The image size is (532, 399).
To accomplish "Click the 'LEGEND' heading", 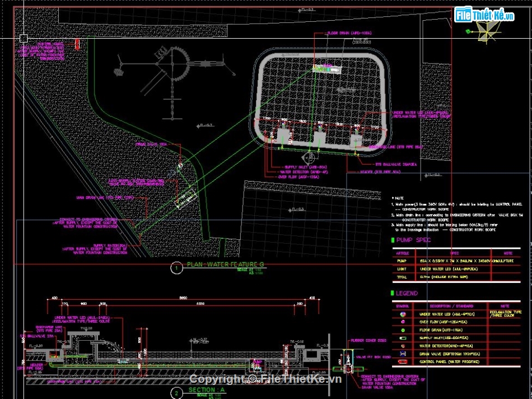I will [x=407, y=293].
